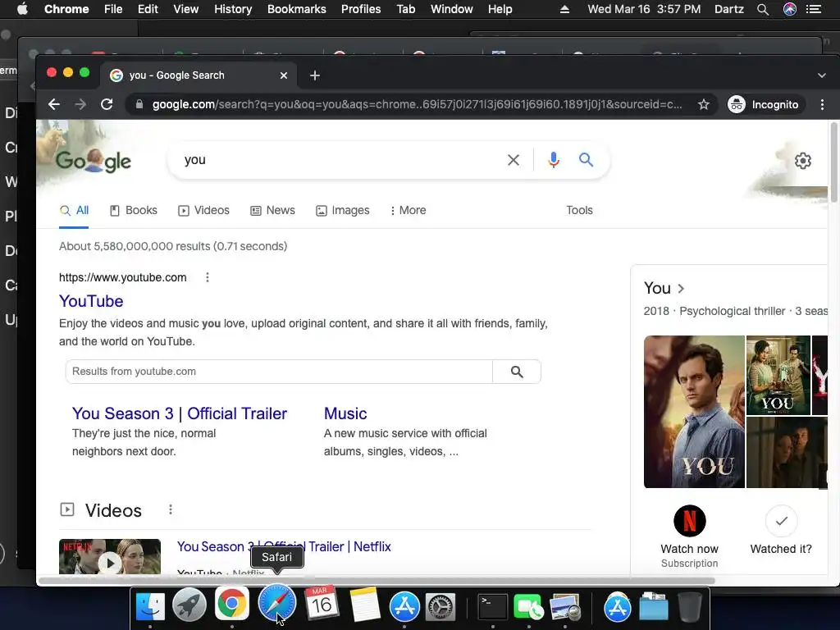The width and height of the screenshot is (840, 630).
Task: Open Google quick settings gear
Action: point(802,160)
